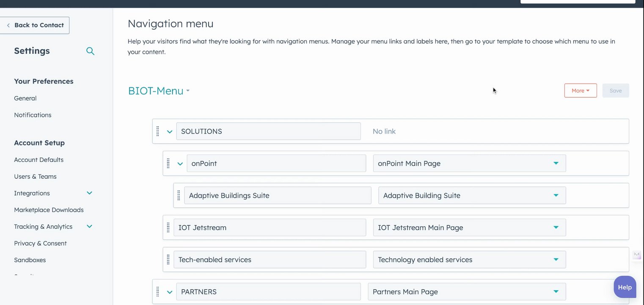This screenshot has width=644, height=305.
Task: Edit the PARTNERS label field
Action: coord(269,292)
